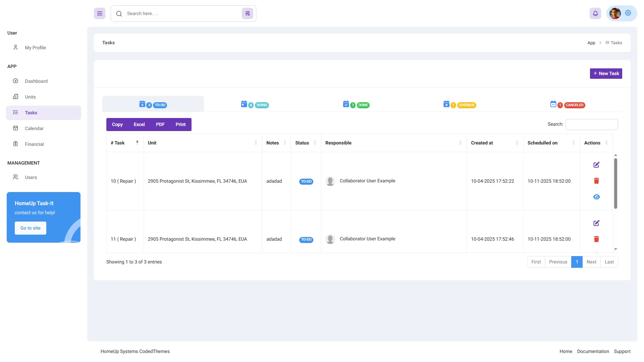This screenshot has width=644, height=362.
Task: Sort table by # Task column
Action: [125, 143]
